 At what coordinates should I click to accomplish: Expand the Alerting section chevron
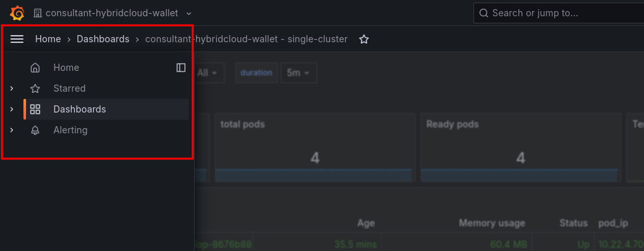click(12, 131)
